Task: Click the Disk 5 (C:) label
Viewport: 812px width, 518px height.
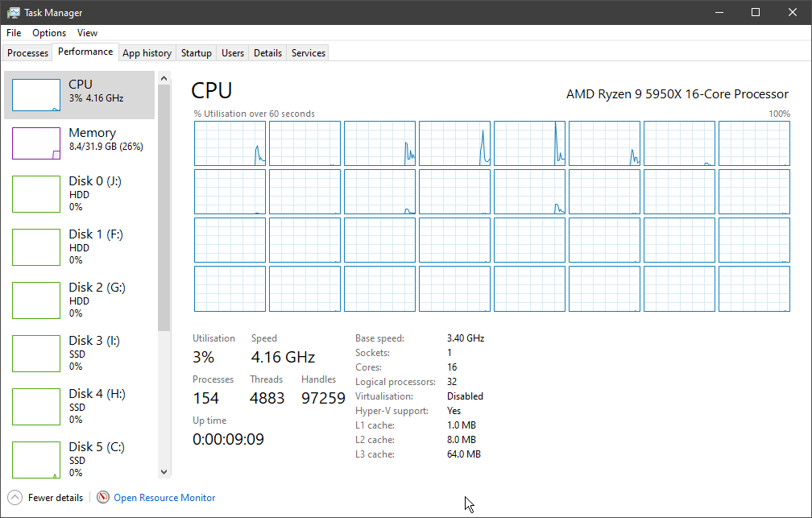Action: click(97, 446)
